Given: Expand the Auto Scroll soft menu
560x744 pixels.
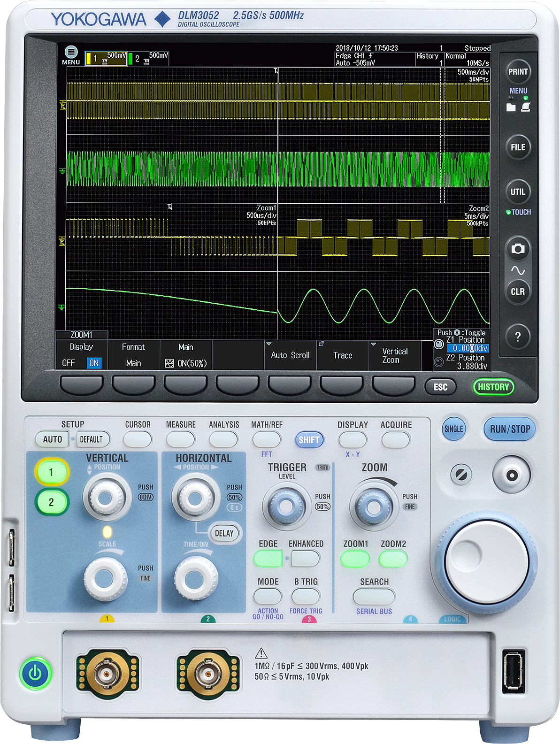Looking at the screenshot, I should 291,355.
